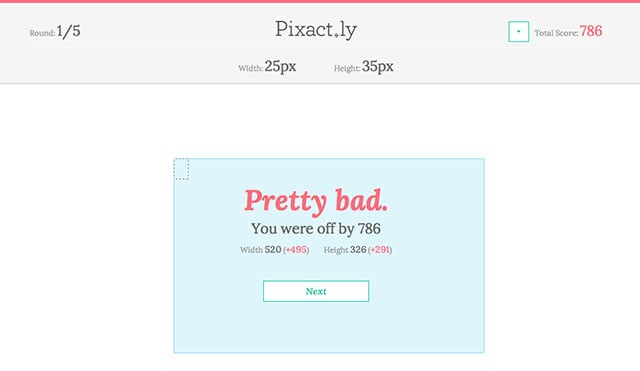Select the dotted target rectangle outline
Viewport: 640px width, 371px height.
[x=181, y=169]
